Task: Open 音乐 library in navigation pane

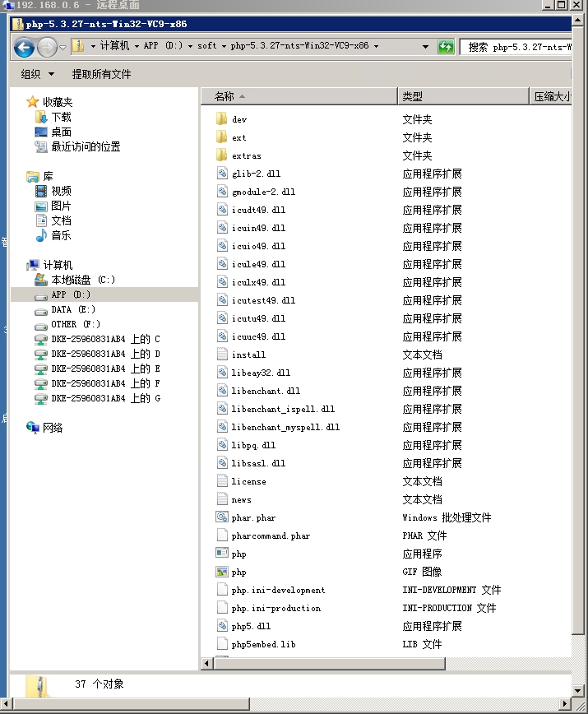Action: point(61,235)
